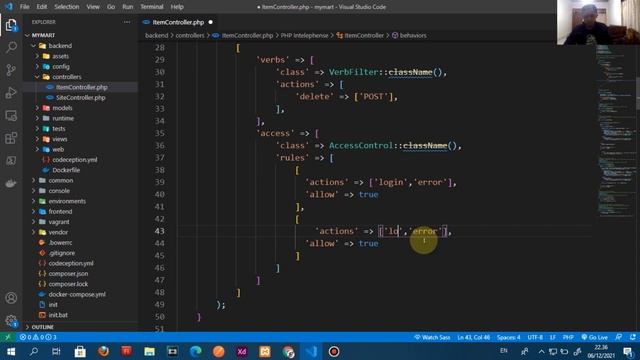Open Remote Explorer view
This screenshot has width=640, height=360.
[11, 116]
